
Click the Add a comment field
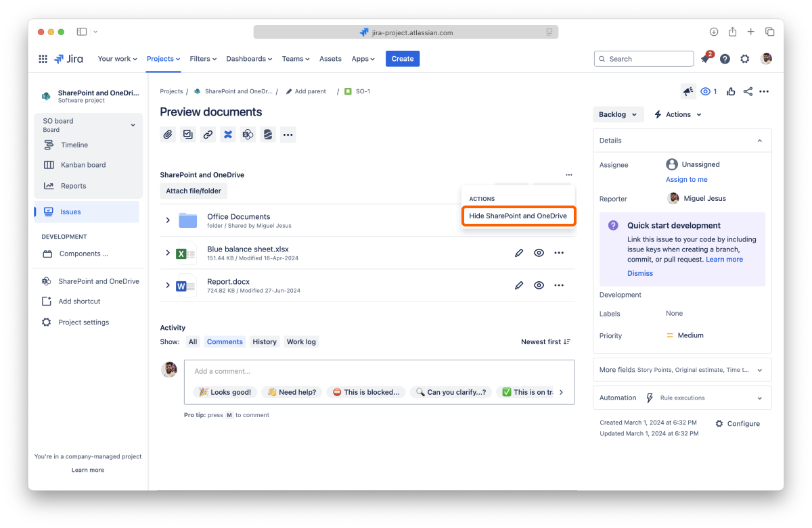[x=379, y=371]
